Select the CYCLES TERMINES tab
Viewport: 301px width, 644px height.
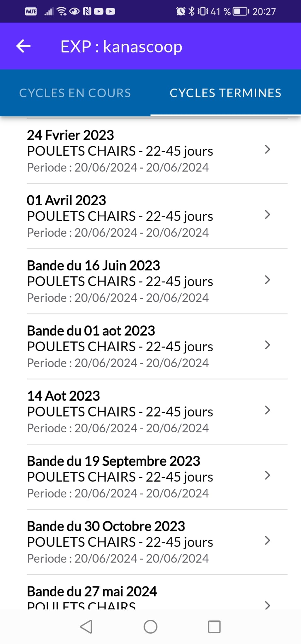pos(225,93)
